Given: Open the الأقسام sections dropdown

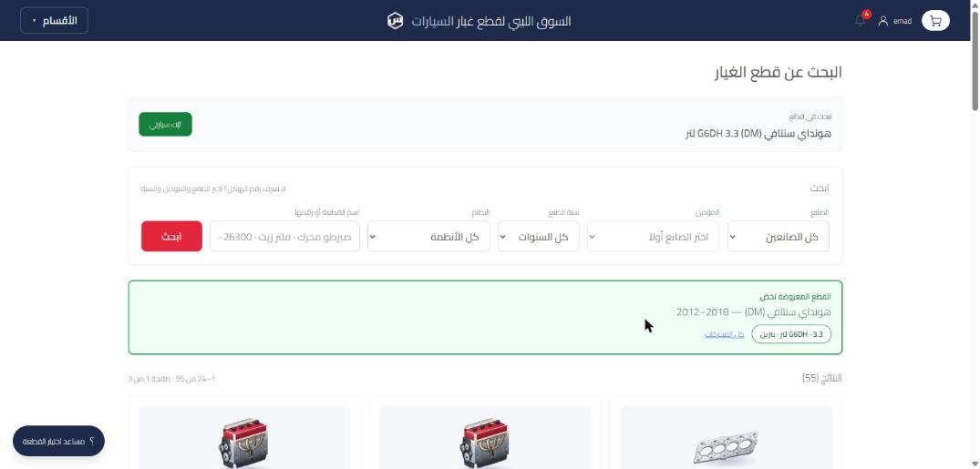Looking at the screenshot, I should pyautogui.click(x=55, y=21).
